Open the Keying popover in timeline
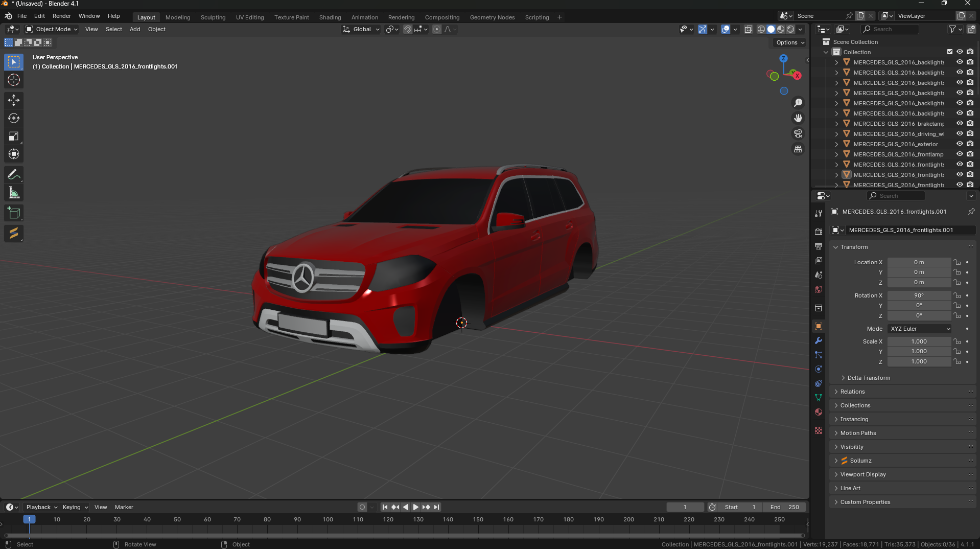Viewport: 980px width, 549px height. [x=75, y=507]
